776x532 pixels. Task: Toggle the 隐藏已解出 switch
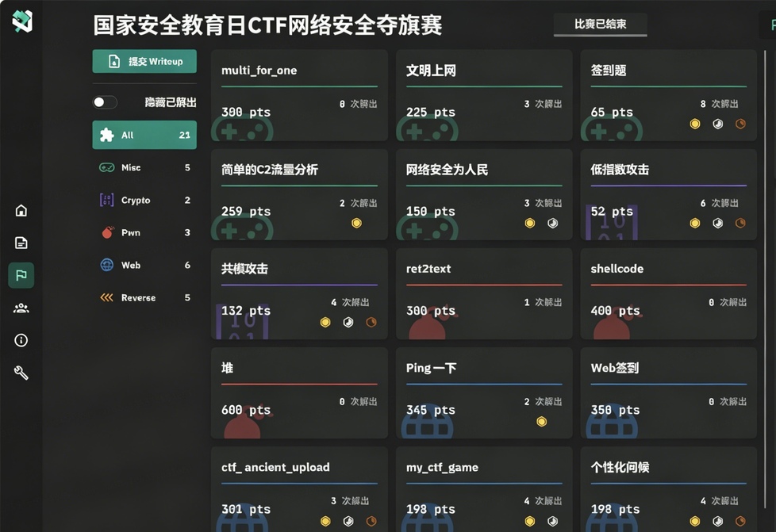pyautogui.click(x=105, y=102)
